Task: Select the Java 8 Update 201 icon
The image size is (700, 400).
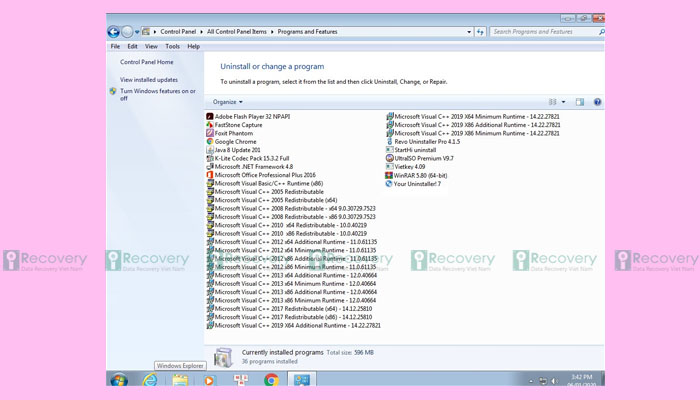Action: point(210,150)
